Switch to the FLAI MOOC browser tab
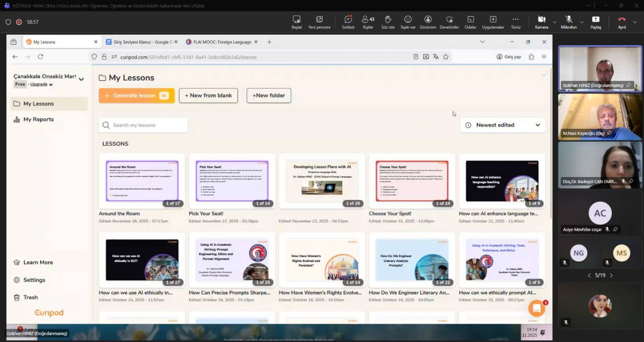 [x=222, y=42]
